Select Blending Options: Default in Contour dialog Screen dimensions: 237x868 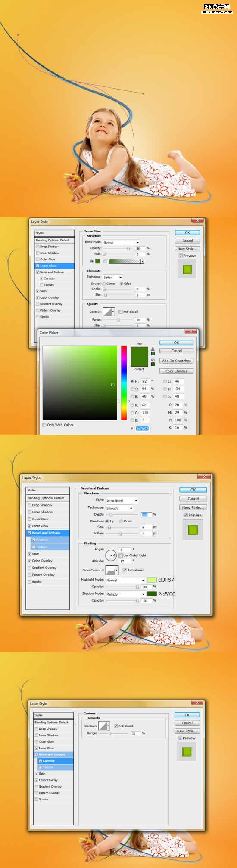click(x=51, y=722)
